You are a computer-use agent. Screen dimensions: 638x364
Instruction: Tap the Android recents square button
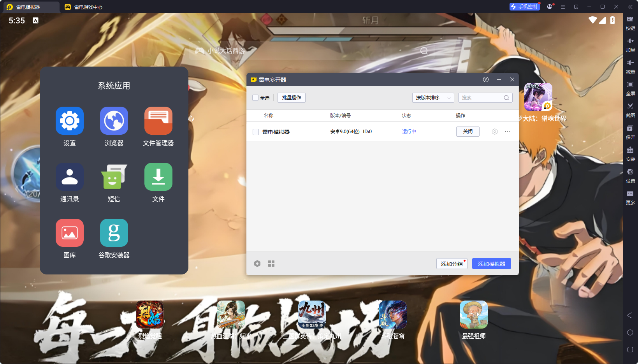click(630, 350)
